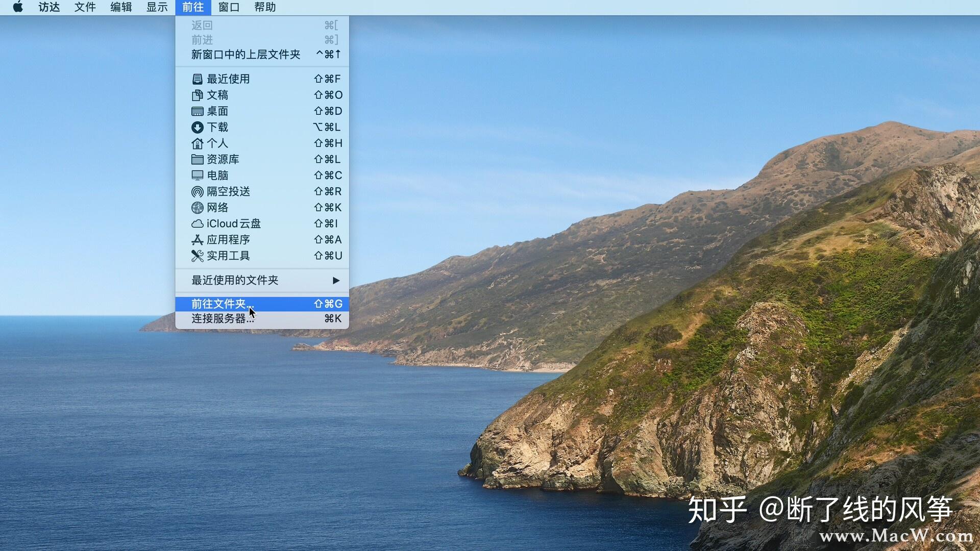
Task: Click the iCloud 云盘 cloud icon
Action: pyautogui.click(x=197, y=224)
